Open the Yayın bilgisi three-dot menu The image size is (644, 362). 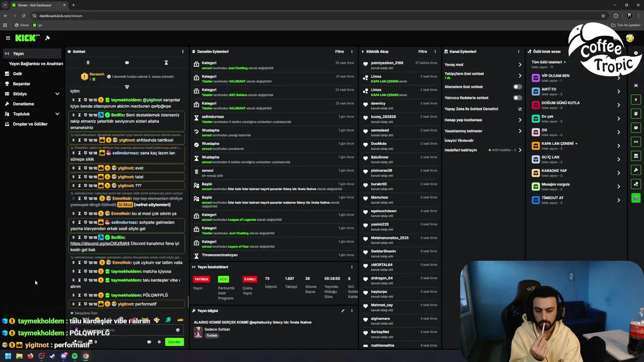tap(352, 311)
